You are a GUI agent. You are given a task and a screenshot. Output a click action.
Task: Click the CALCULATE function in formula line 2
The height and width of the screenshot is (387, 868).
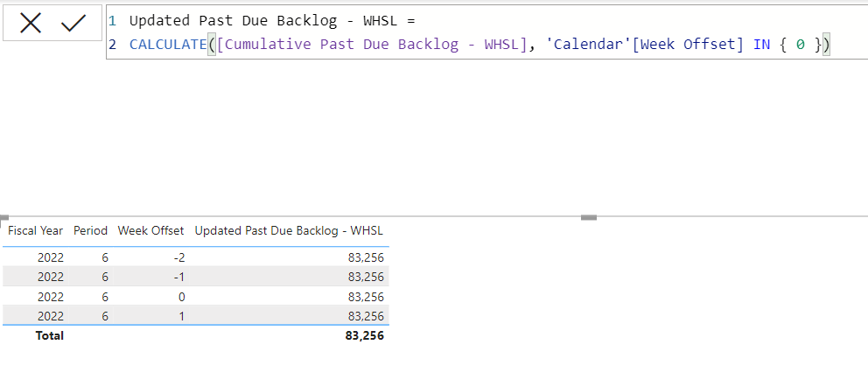pos(168,45)
